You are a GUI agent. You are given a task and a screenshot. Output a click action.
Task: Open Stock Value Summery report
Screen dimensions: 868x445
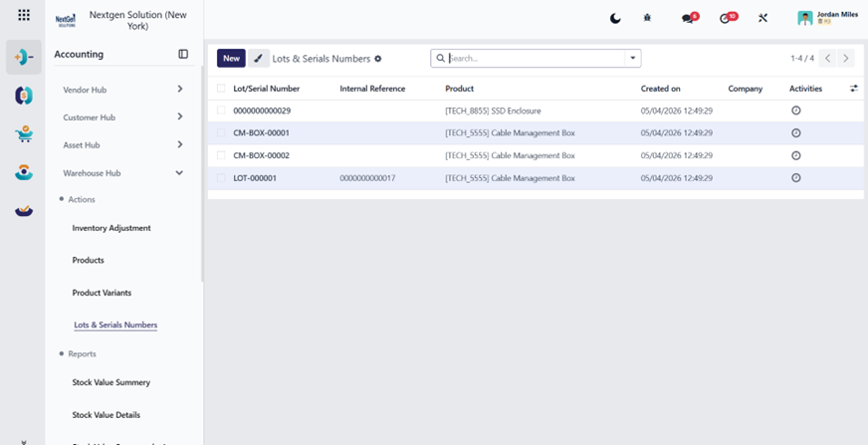(111, 382)
